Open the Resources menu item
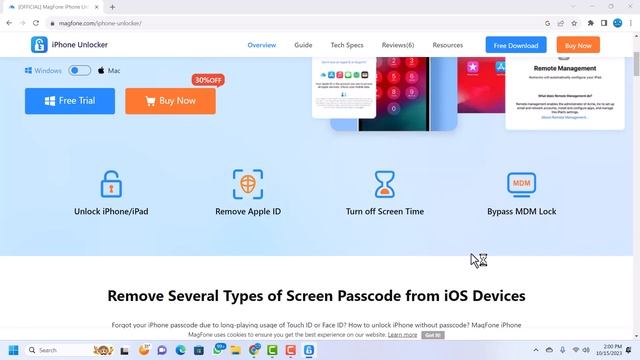 coord(448,45)
